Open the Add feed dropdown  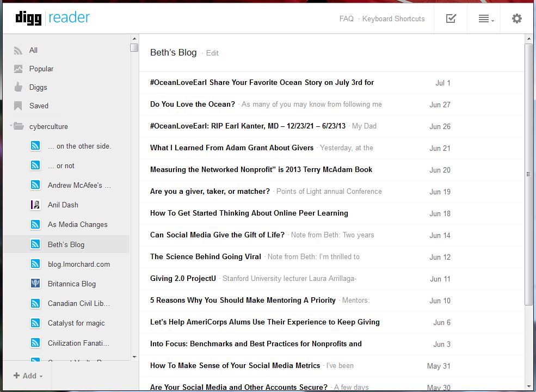pyautogui.click(x=28, y=376)
